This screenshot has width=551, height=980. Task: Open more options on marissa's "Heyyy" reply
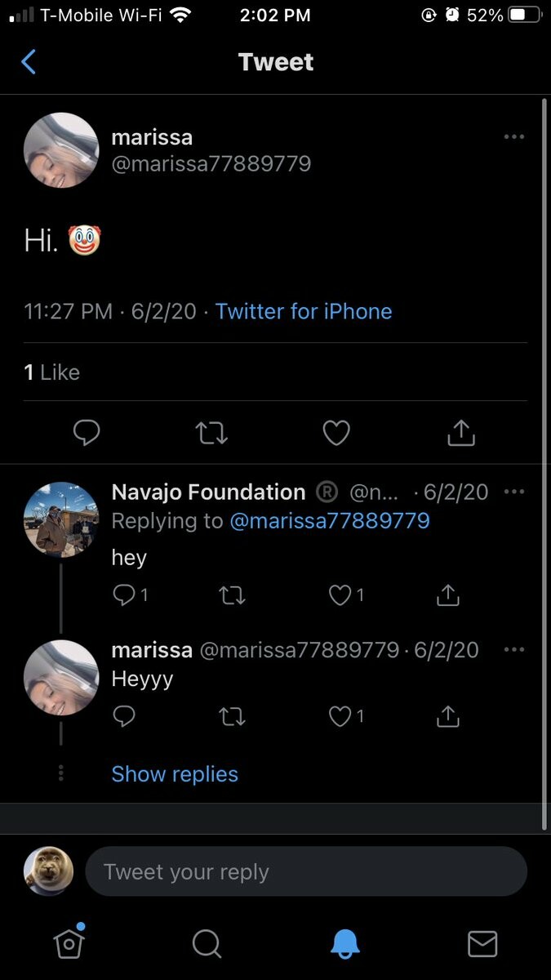coord(514,650)
